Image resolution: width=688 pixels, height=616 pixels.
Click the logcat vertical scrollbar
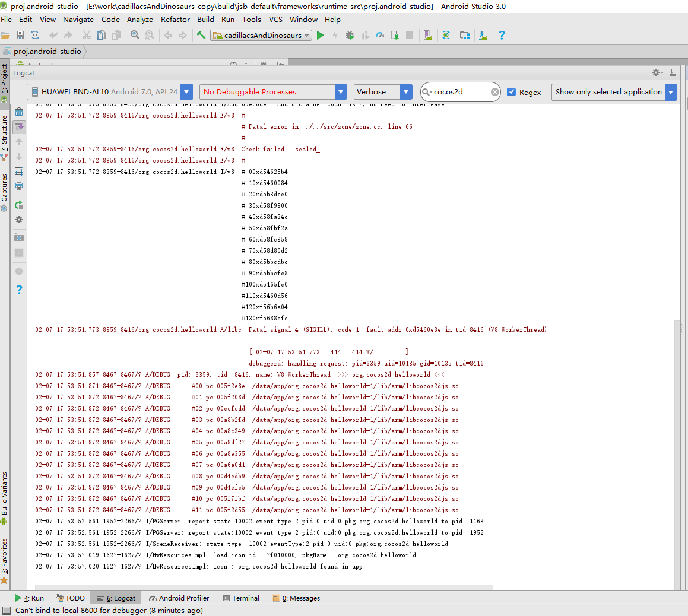tap(678, 454)
